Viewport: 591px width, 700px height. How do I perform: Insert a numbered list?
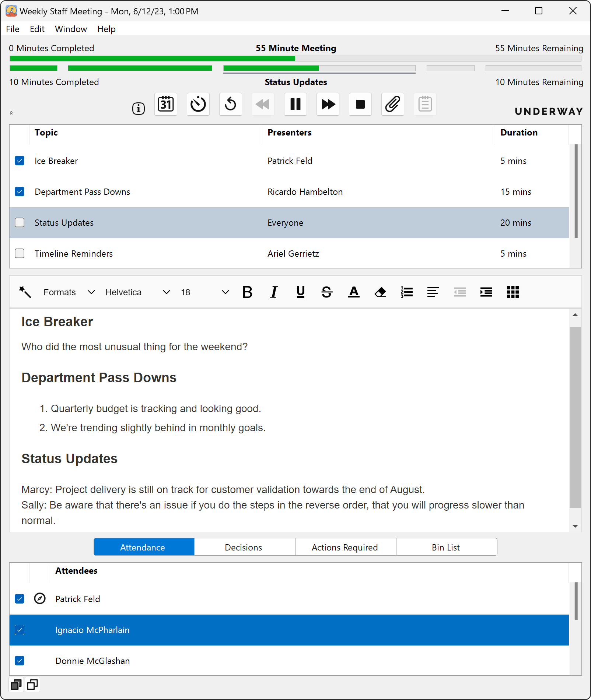[x=407, y=292]
